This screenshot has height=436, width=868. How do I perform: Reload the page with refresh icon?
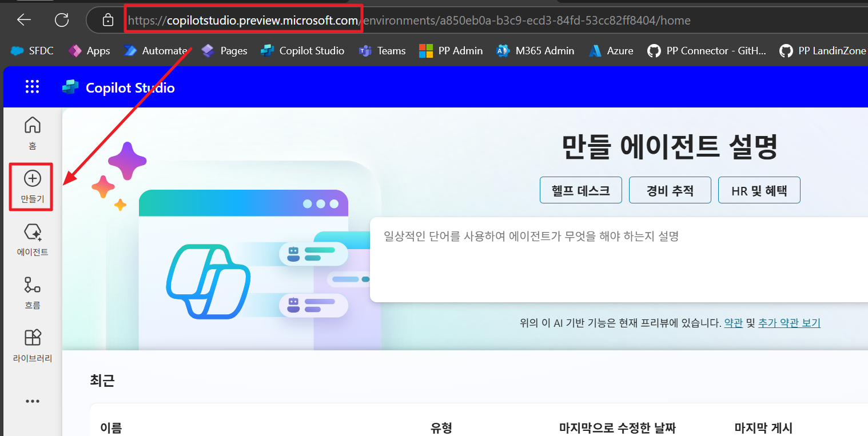point(61,20)
